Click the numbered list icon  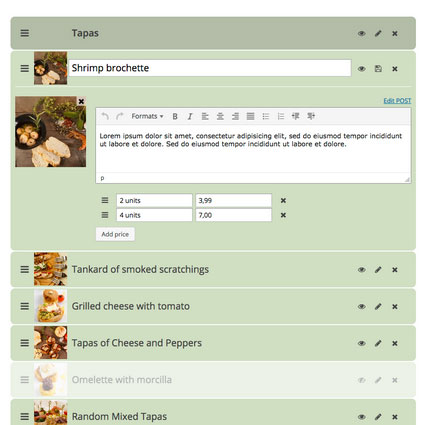click(x=281, y=116)
